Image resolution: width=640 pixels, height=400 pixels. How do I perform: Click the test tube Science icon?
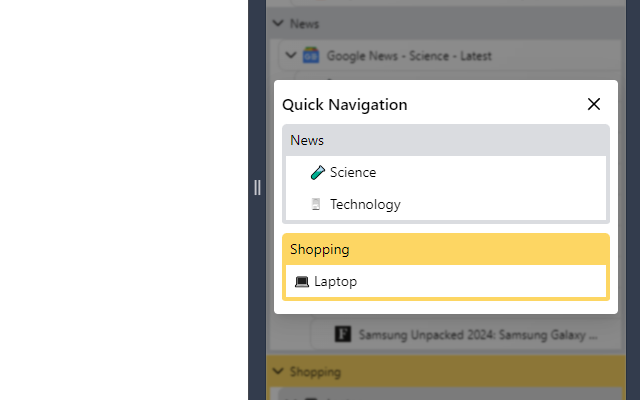318,173
